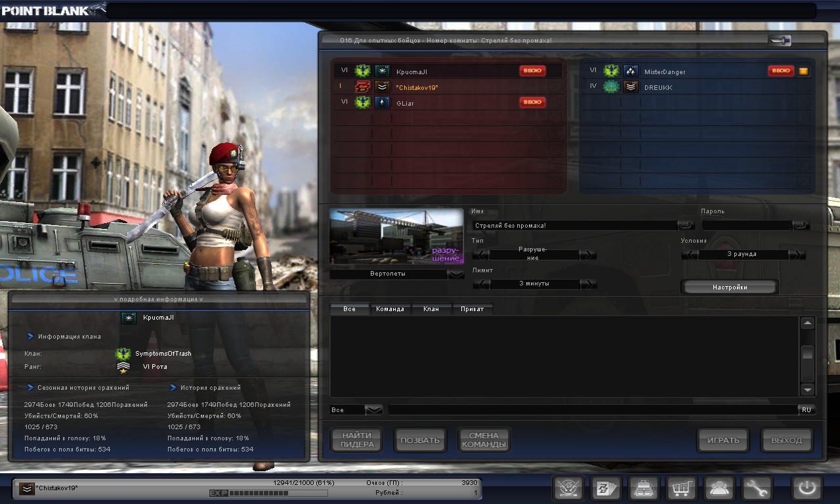Click the Смена команды button
The width and height of the screenshot is (840, 504).
click(484, 440)
